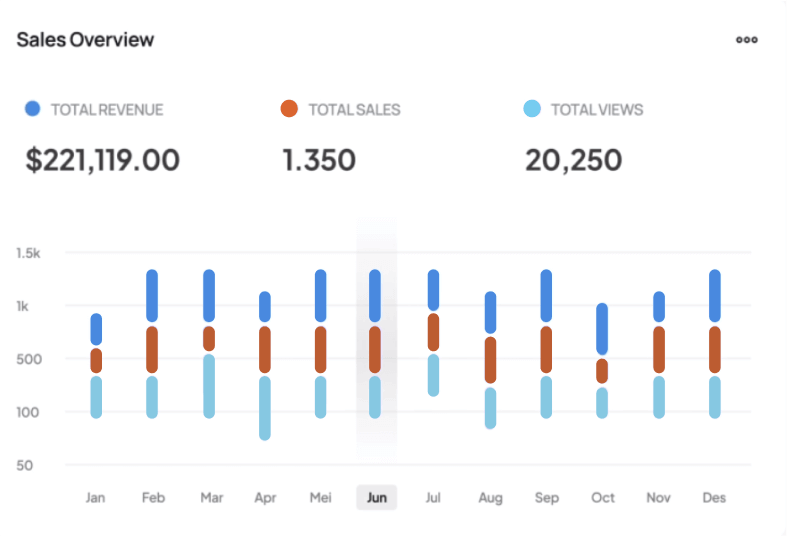Image resolution: width=787 pixels, height=536 pixels.
Task: Toggle the TOTAL VIEWS legend label
Action: pos(597,110)
